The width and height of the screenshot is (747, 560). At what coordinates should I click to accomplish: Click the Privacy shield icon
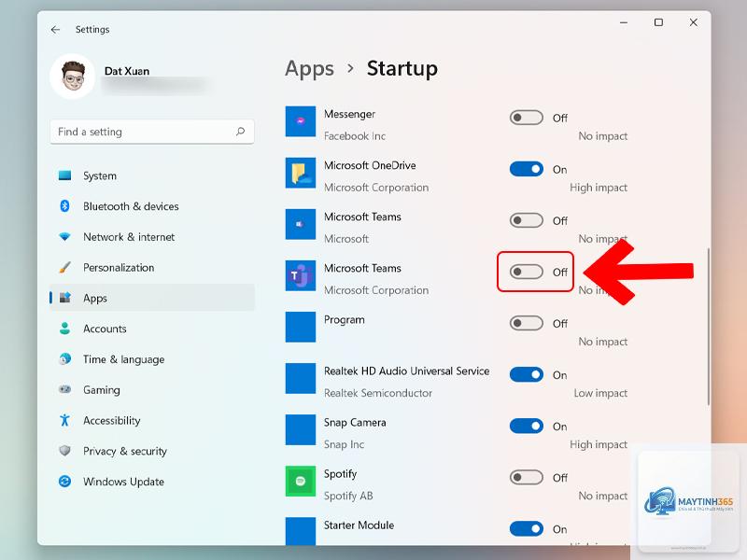click(64, 451)
